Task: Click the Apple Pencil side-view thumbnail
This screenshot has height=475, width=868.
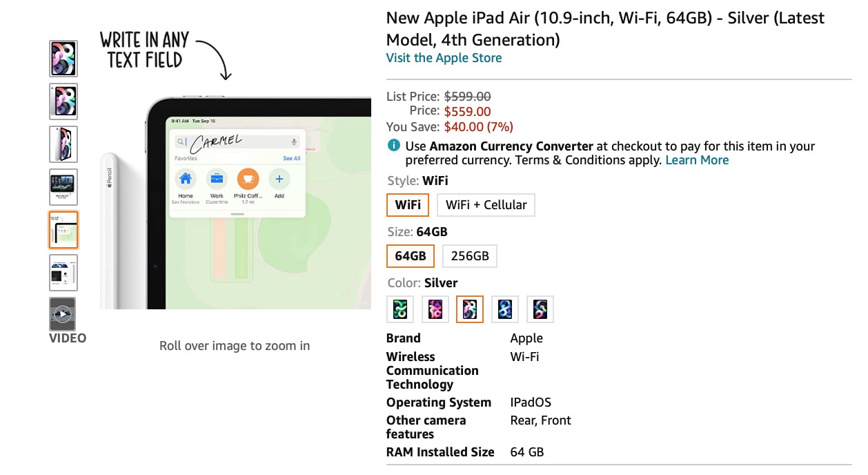Action: [x=63, y=144]
